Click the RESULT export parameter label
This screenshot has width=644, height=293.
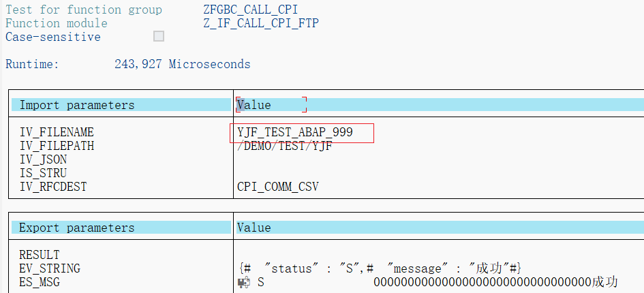(x=40, y=255)
